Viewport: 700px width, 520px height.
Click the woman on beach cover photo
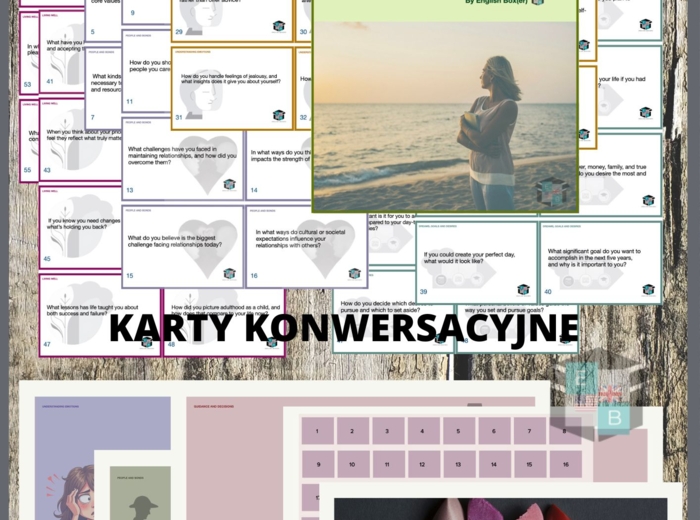[x=445, y=116]
